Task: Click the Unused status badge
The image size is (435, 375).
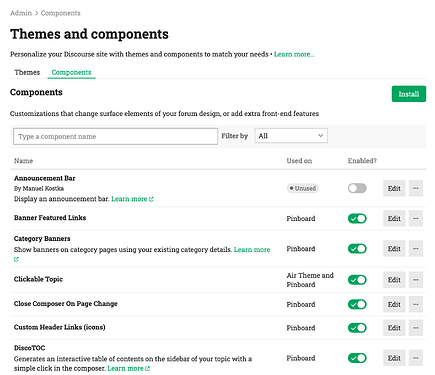Action: pos(303,188)
